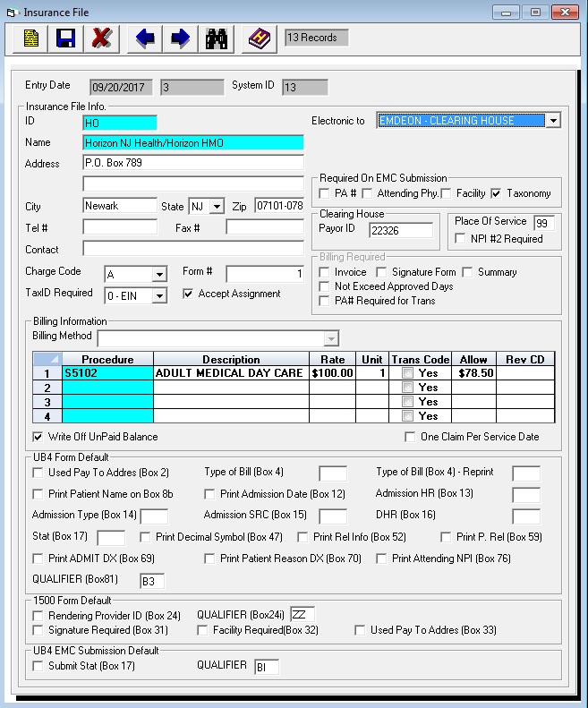Screen dimensions: 588x708
Task: Toggle Trans Code Yes for row 3
Action: tap(407, 402)
